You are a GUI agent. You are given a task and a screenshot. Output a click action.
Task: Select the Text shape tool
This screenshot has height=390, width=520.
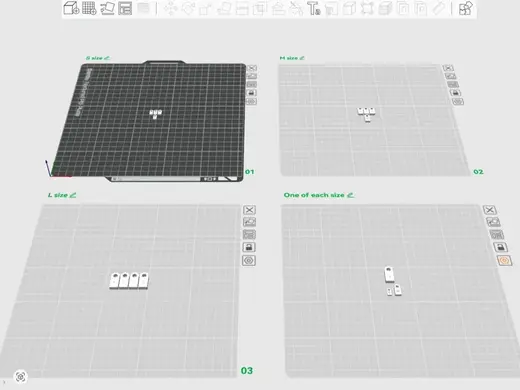(314, 8)
